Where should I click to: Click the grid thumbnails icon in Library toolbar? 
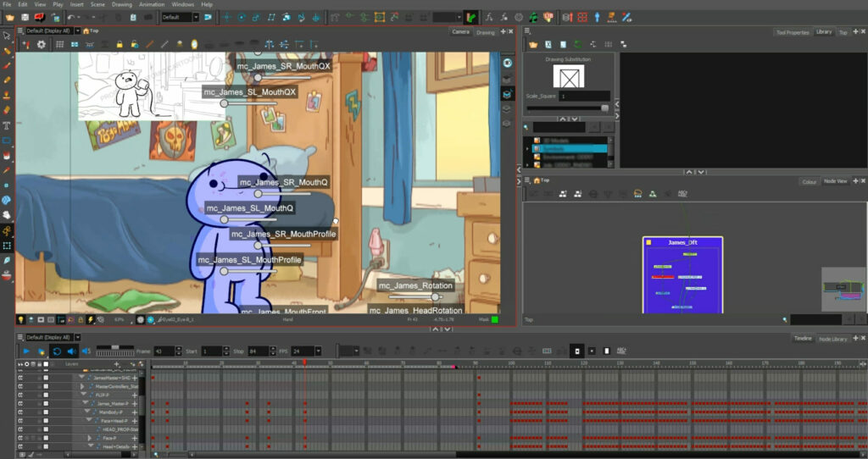[608, 44]
